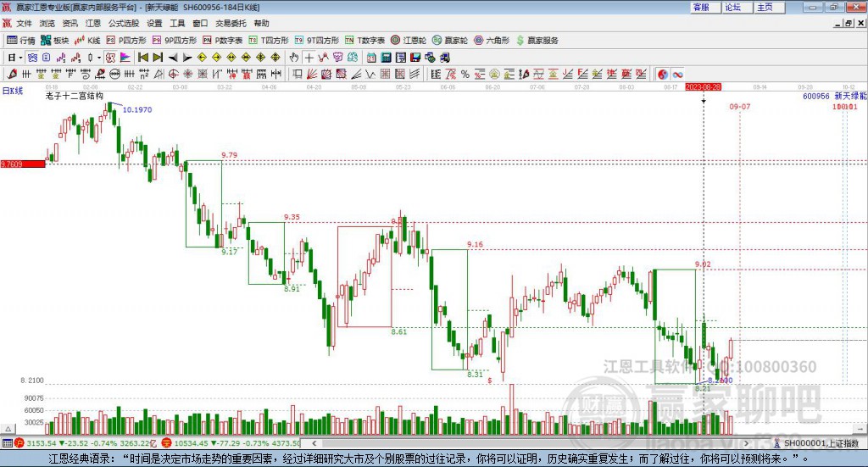This screenshot has height=467, width=868.
Task: Jump to last bar icon
Action: [158, 58]
